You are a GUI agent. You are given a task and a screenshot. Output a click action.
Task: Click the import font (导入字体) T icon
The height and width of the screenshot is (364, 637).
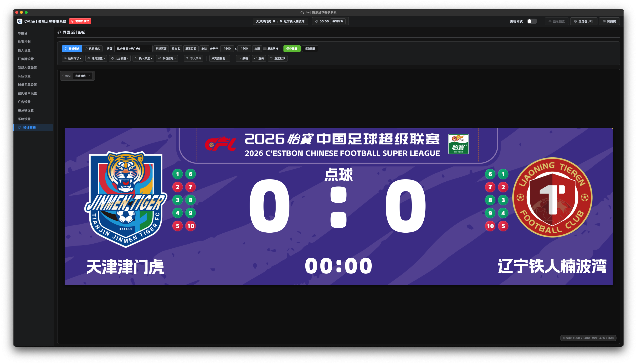187,58
